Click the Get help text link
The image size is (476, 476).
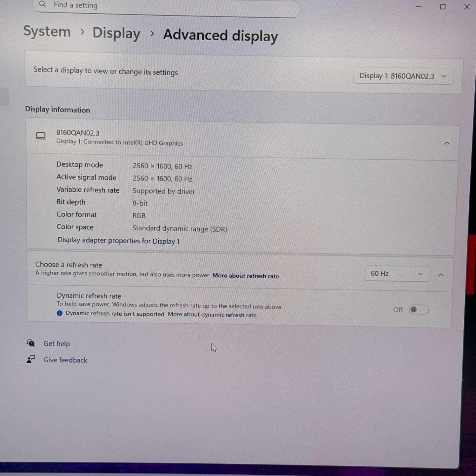[56, 343]
